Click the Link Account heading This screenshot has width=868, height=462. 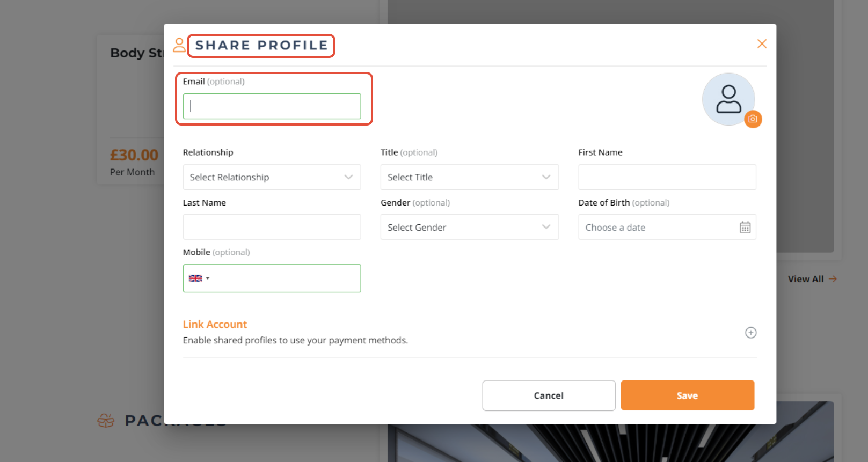tap(215, 324)
